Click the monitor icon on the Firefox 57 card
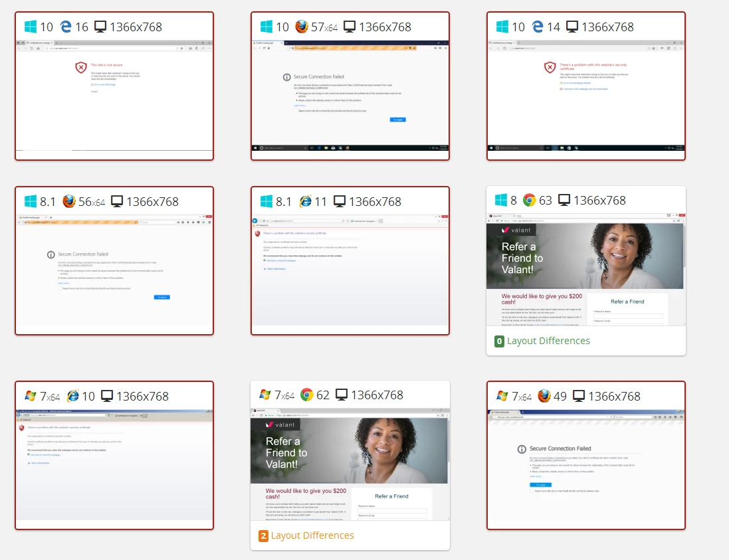This screenshot has height=560, width=729. click(350, 27)
